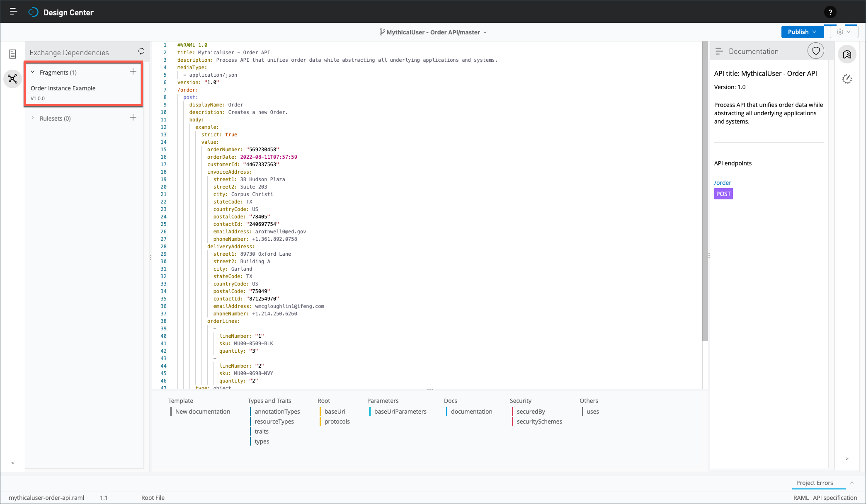The height and width of the screenshot is (504, 866).
Task: Click the orderDate 2022-08-11T07:57:59 value
Action: click(x=269, y=157)
